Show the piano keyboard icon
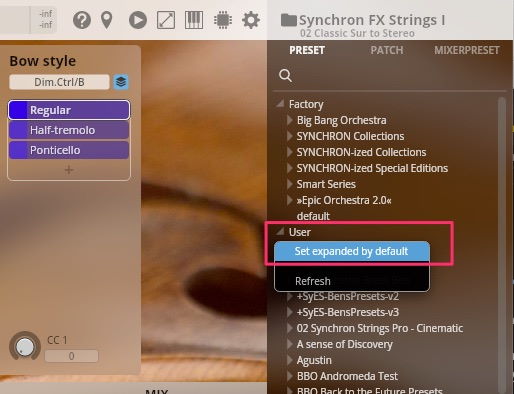The image size is (514, 394). tap(194, 20)
